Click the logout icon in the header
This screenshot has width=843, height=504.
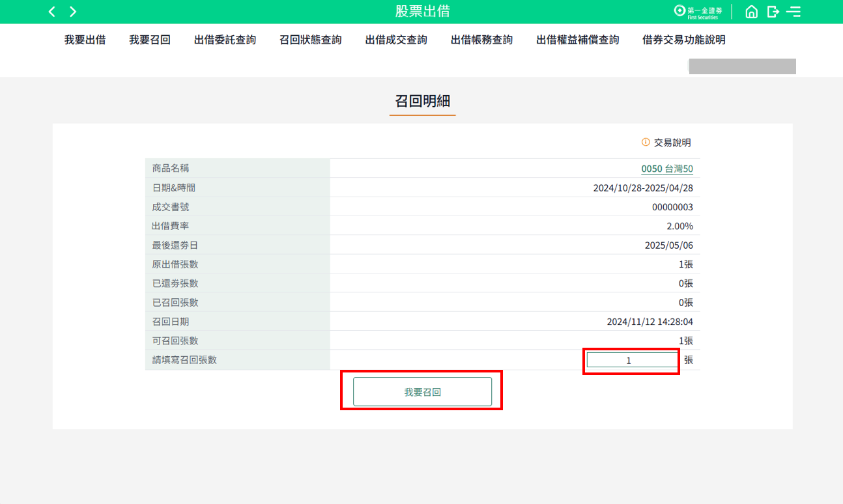pos(773,12)
